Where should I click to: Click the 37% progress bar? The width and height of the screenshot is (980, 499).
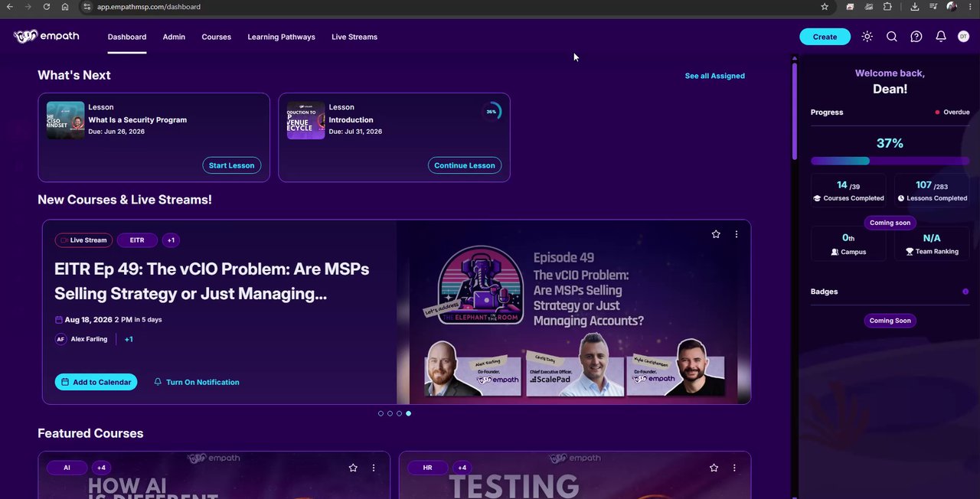click(x=890, y=161)
